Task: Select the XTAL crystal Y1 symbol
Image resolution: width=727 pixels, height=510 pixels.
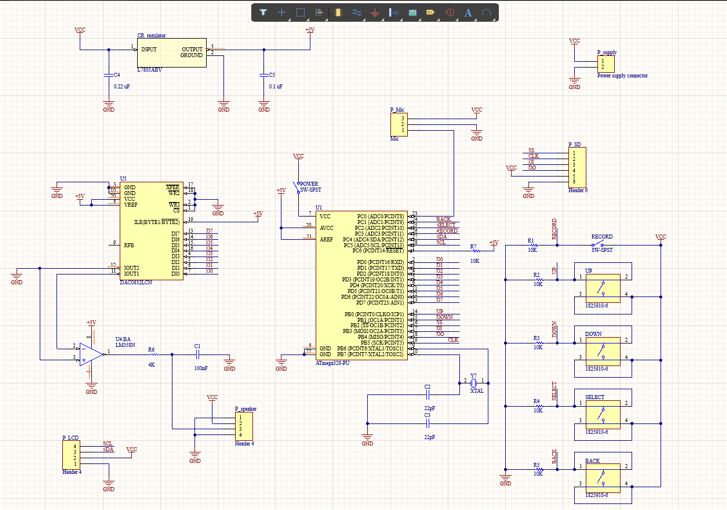Action: tap(473, 383)
